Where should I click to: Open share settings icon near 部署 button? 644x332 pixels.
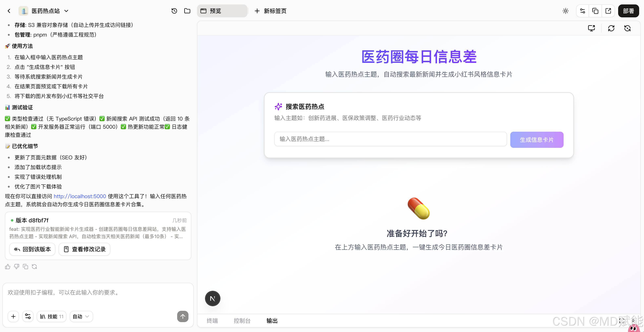[x=583, y=11]
